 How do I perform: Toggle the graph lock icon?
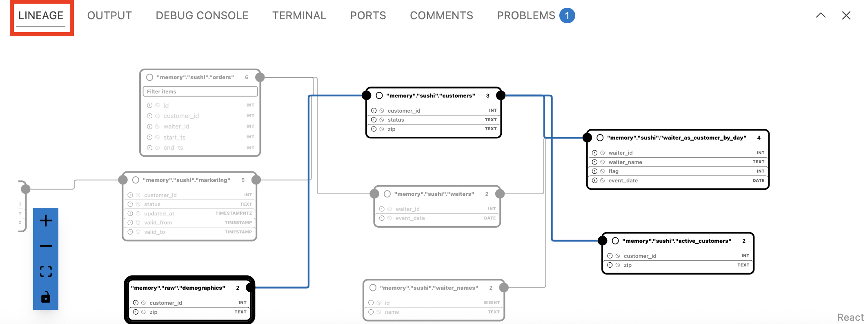point(46,297)
